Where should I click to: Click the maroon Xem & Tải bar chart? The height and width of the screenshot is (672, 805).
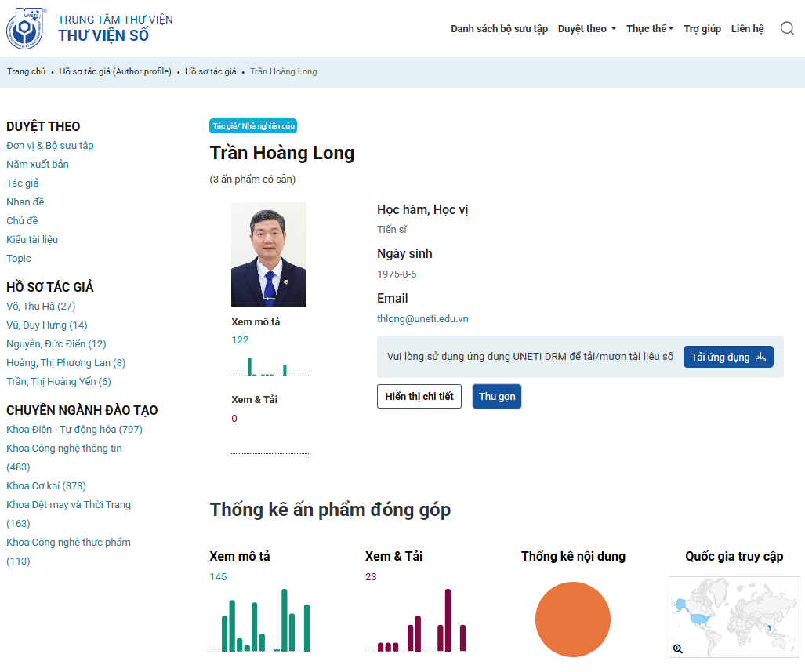[416, 620]
